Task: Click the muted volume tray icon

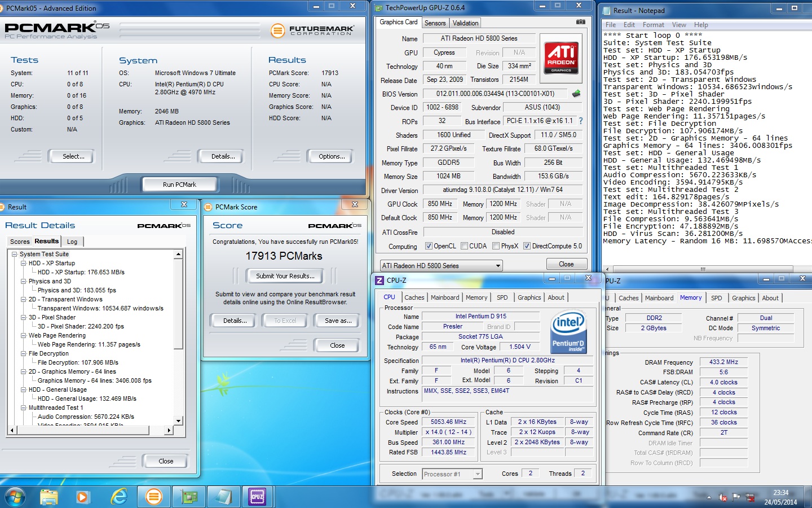Action: pyautogui.click(x=723, y=497)
